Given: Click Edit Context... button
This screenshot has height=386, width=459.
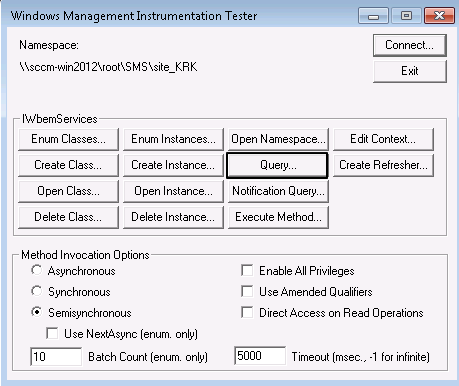Looking at the screenshot, I should pos(383,139).
